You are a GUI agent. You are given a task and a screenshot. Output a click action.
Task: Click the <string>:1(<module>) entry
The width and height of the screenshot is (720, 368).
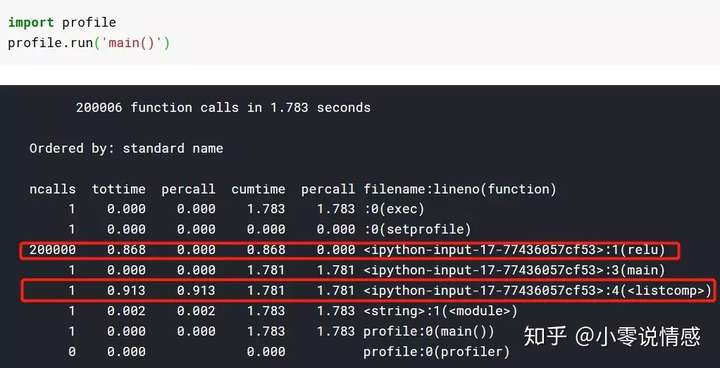click(x=440, y=311)
